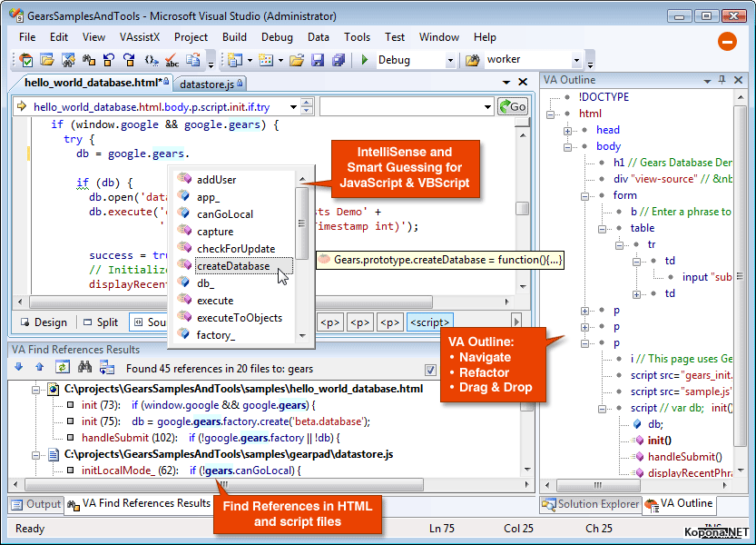Viewport: 756px width, 545px height.
Task: Switch to Split view
Action: (100, 322)
